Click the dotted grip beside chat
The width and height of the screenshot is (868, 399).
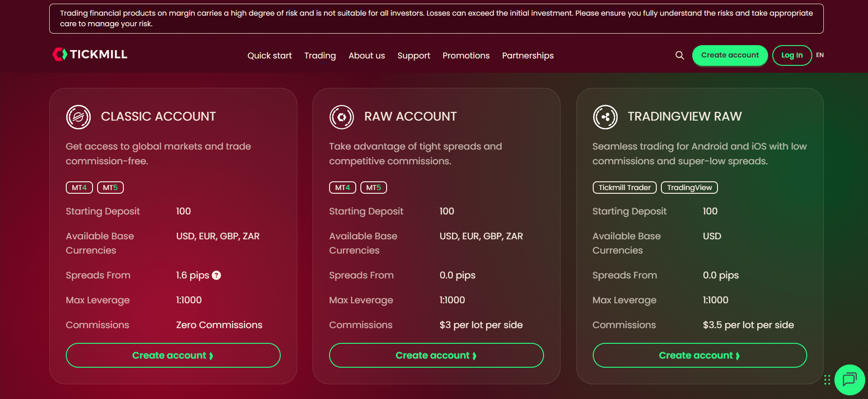click(827, 380)
